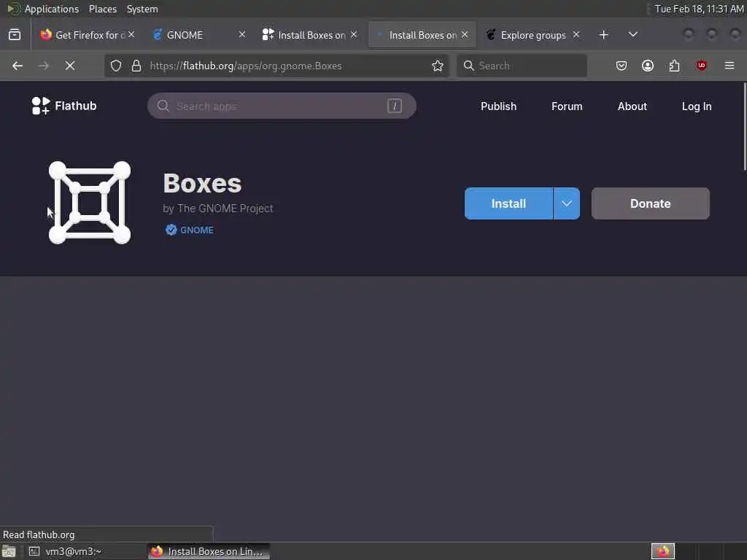
Task: Click Log In
Action: pos(697,106)
